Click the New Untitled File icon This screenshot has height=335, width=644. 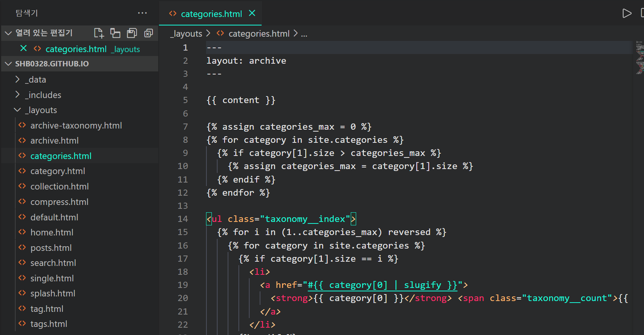[x=99, y=33]
